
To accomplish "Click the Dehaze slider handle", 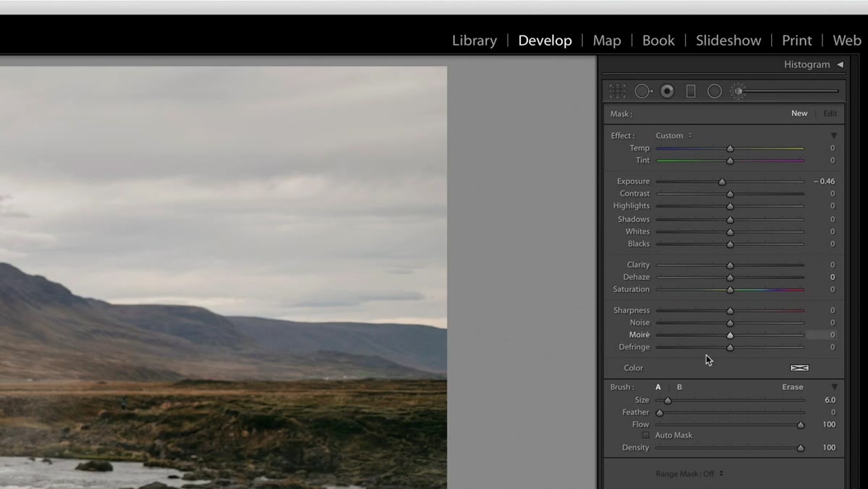I will [x=730, y=277].
